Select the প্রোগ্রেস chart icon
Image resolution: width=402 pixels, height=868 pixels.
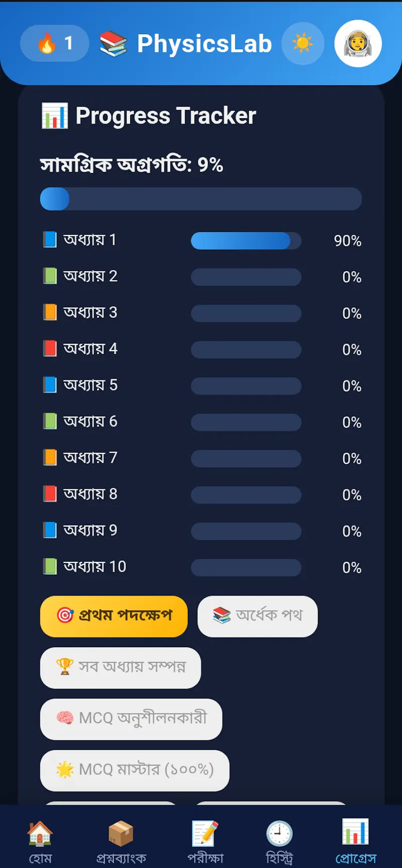pos(355,832)
